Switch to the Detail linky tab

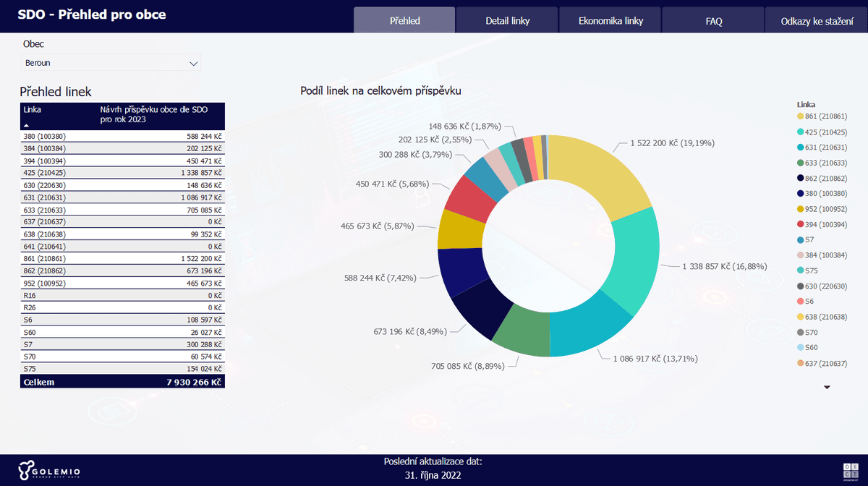(507, 21)
